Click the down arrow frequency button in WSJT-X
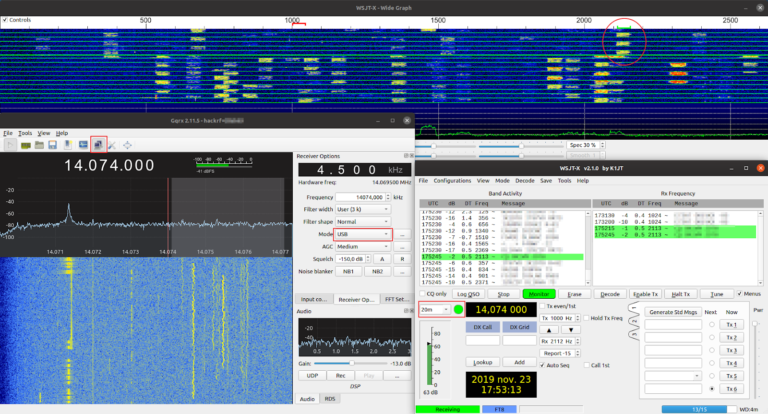768x414 pixels. click(570, 330)
